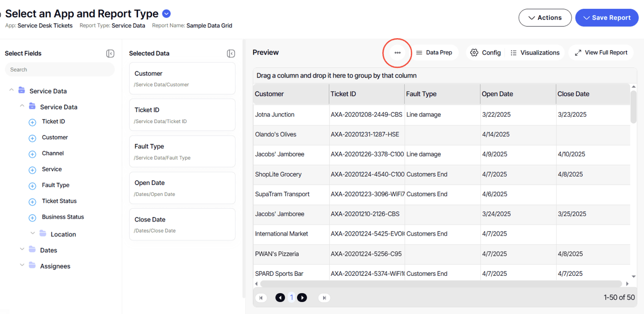
Task: Click the grid scroll up arrow
Action: [633, 86]
